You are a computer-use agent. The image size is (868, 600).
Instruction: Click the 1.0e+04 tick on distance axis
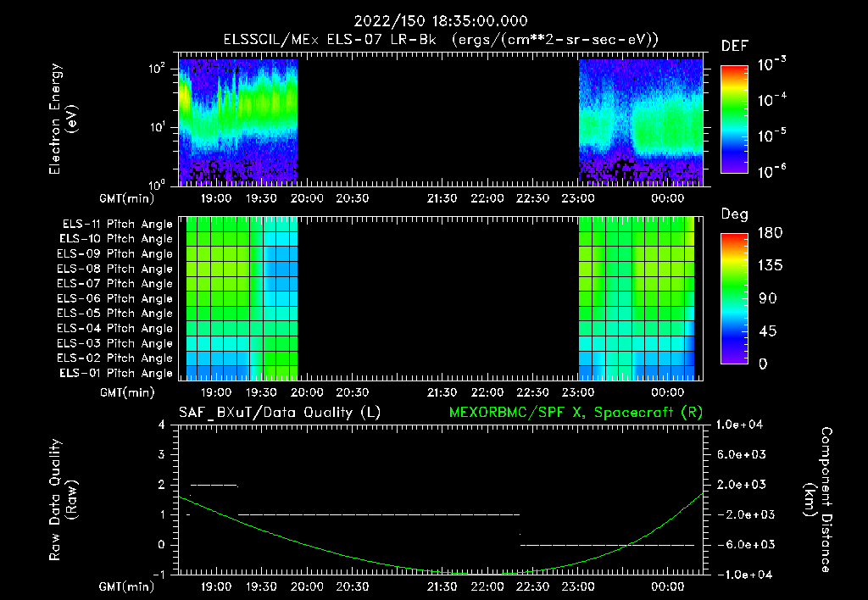(739, 425)
